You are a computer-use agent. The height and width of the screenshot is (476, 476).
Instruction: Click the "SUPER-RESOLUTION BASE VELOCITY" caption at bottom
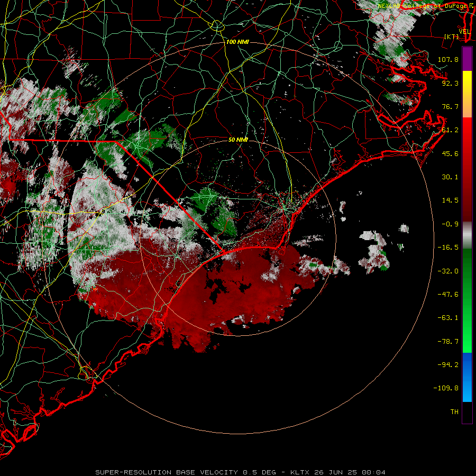(167, 472)
